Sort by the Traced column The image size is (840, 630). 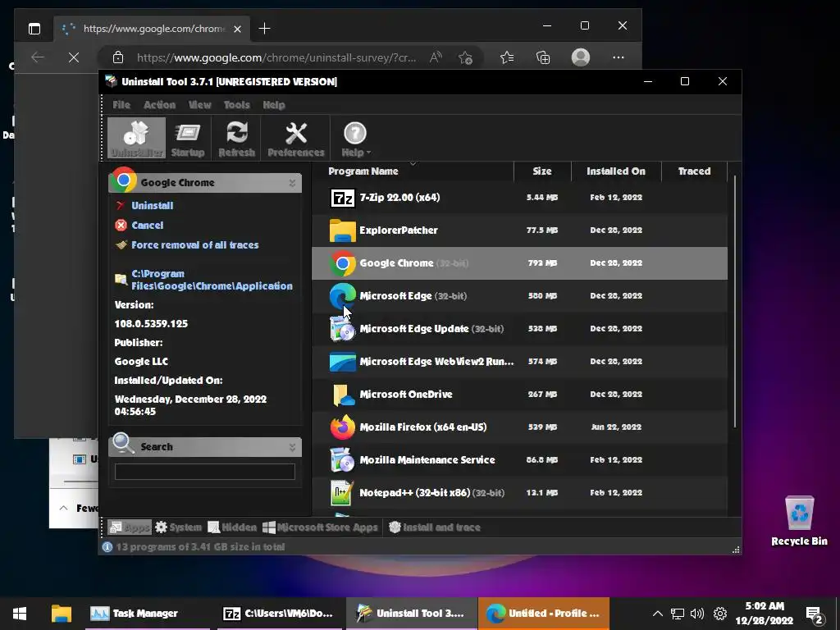(x=694, y=171)
